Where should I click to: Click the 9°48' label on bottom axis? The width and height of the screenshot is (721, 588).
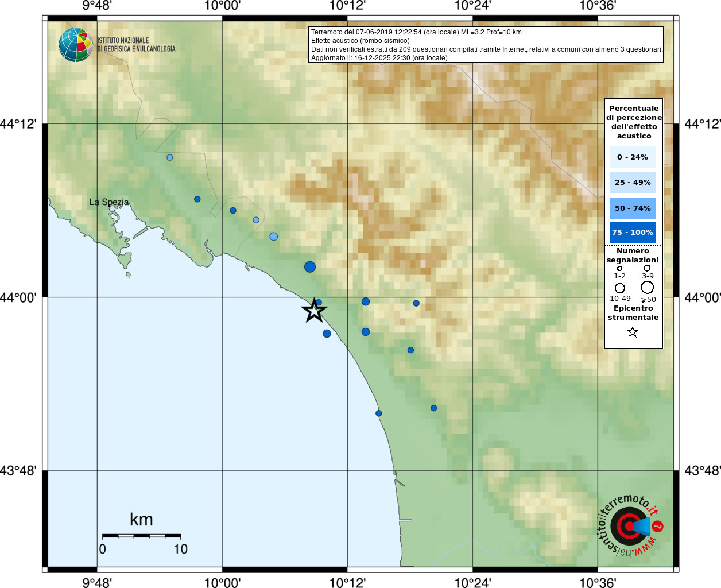97,583
